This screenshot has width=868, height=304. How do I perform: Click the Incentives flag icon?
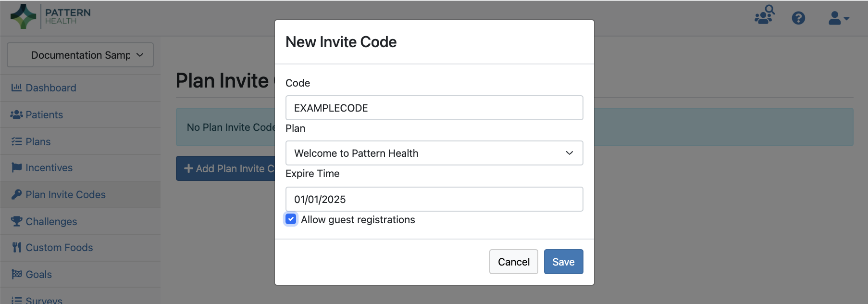pyautogui.click(x=16, y=167)
